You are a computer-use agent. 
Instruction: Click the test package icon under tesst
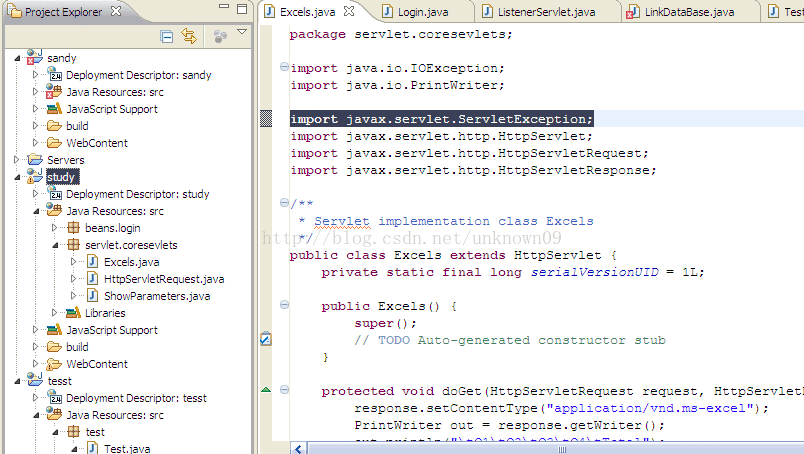point(74,431)
